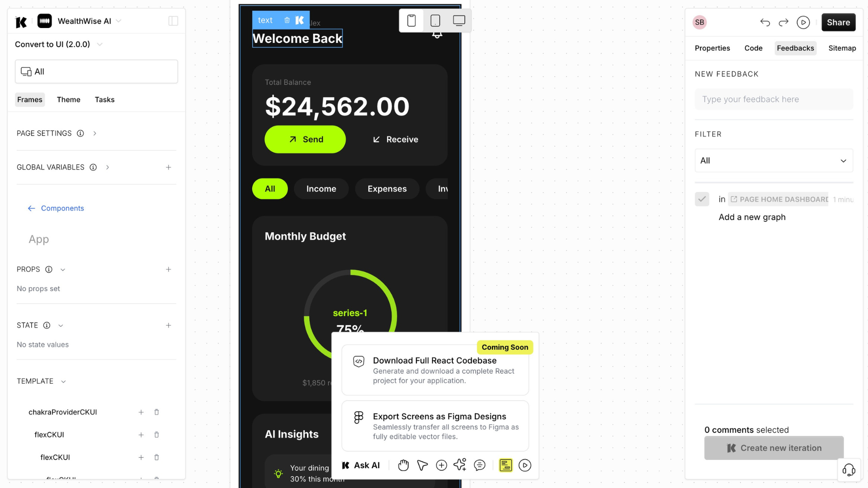The height and width of the screenshot is (488, 868).
Task: Click the Create new iteration button
Action: [x=774, y=447]
